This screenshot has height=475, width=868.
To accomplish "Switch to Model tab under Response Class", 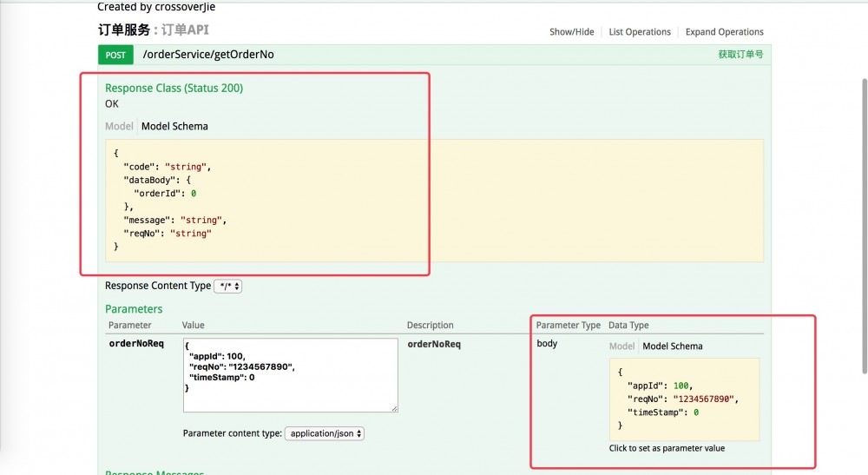I will coord(119,127).
